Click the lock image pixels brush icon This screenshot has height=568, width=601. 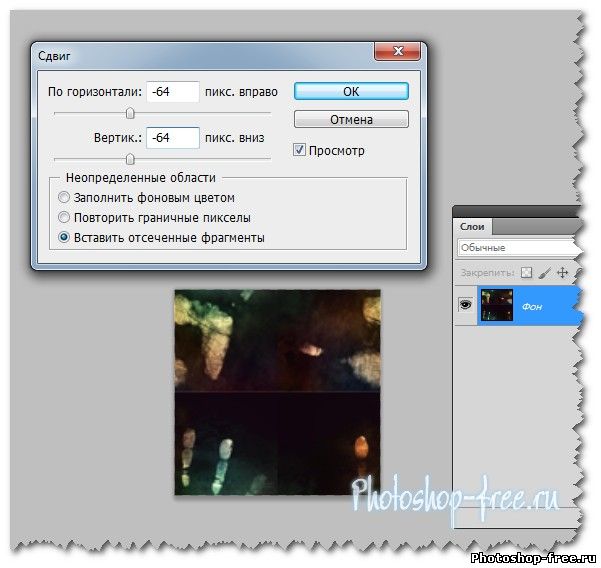tap(545, 272)
